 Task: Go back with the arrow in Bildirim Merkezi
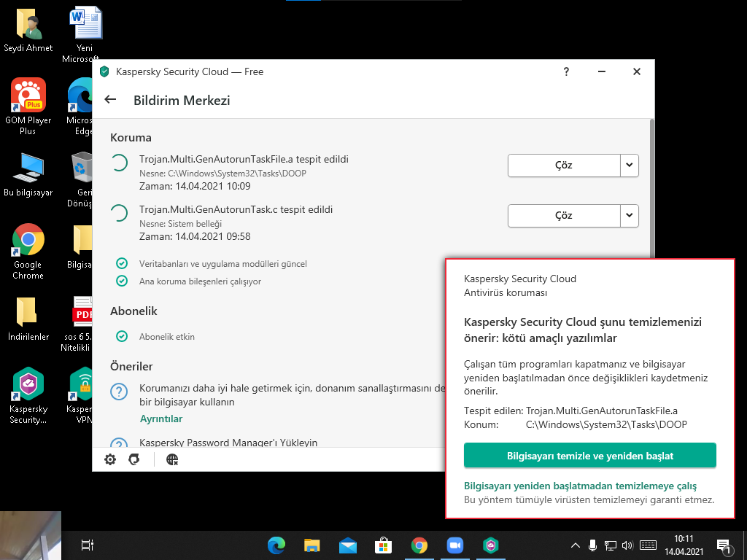pyautogui.click(x=111, y=99)
